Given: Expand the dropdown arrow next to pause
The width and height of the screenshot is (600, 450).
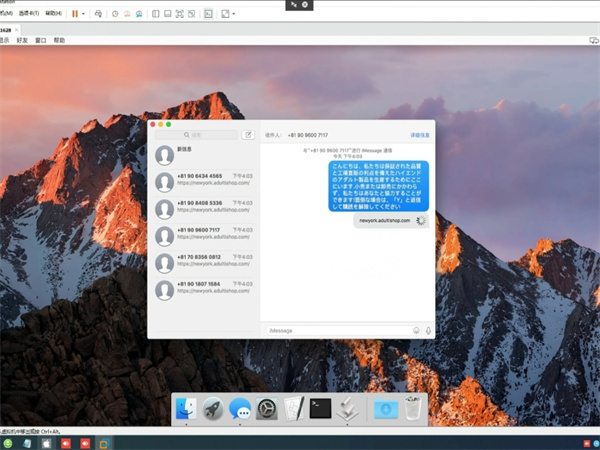Looking at the screenshot, I should tap(84, 14).
